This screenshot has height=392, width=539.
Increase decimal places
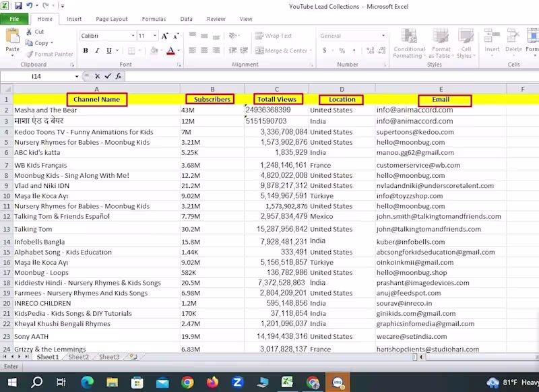[x=370, y=51]
